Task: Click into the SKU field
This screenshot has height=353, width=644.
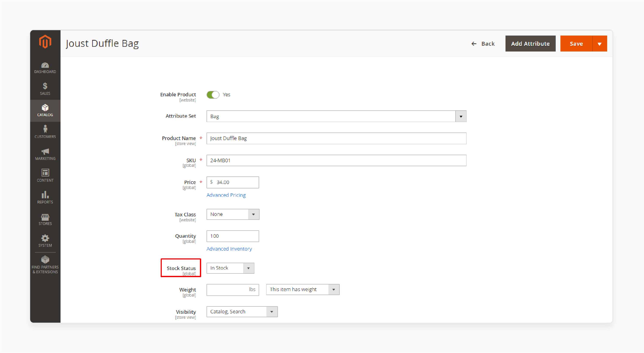Action: click(x=336, y=161)
